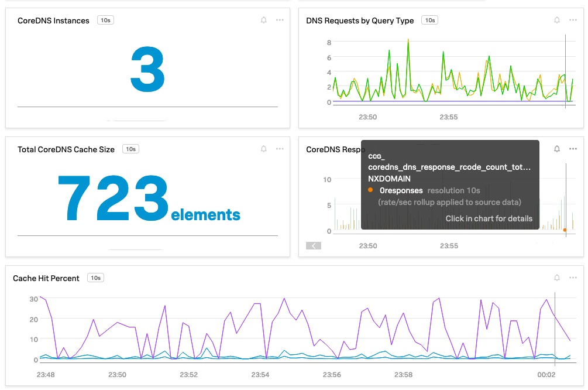Click the Cache Hit Percent bell icon
Screen dimensions: 588x390
pos(557,278)
